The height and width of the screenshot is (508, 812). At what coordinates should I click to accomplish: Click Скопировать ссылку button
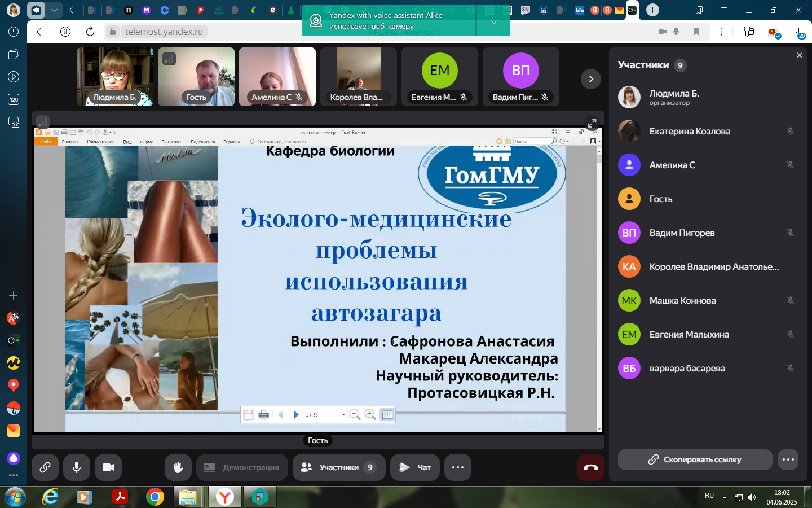pos(695,459)
